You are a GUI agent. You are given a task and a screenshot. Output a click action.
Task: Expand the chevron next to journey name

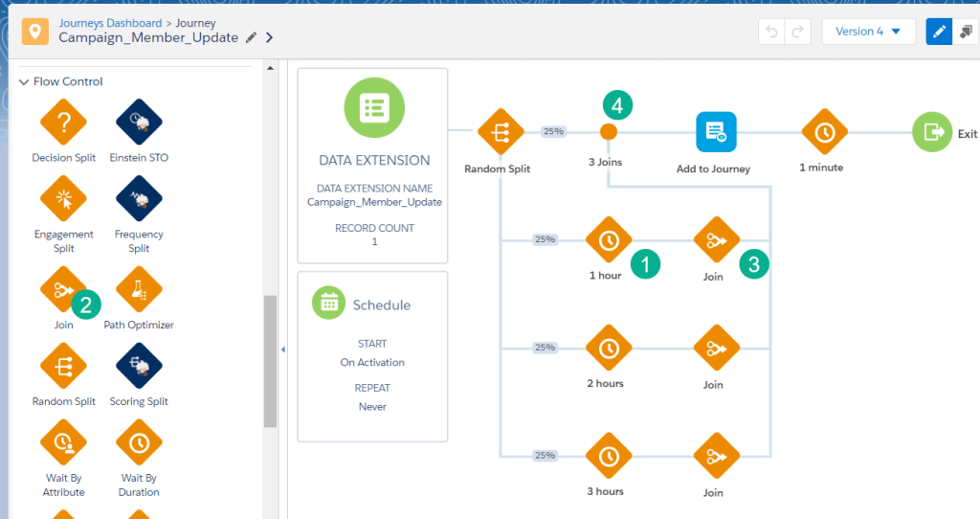[x=270, y=38]
